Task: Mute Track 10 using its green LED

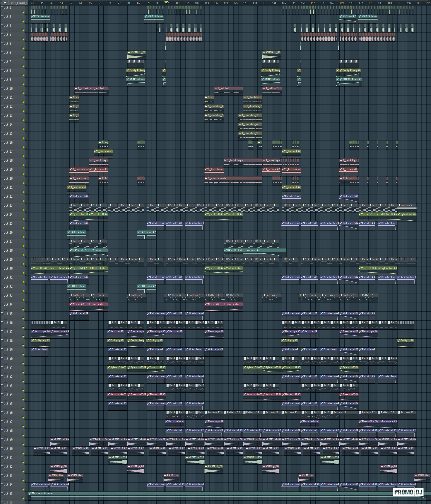Action: click(x=23, y=93)
